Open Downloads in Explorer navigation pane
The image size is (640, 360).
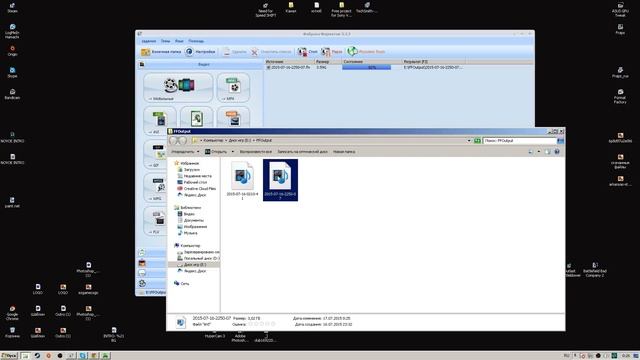pyautogui.click(x=189, y=169)
